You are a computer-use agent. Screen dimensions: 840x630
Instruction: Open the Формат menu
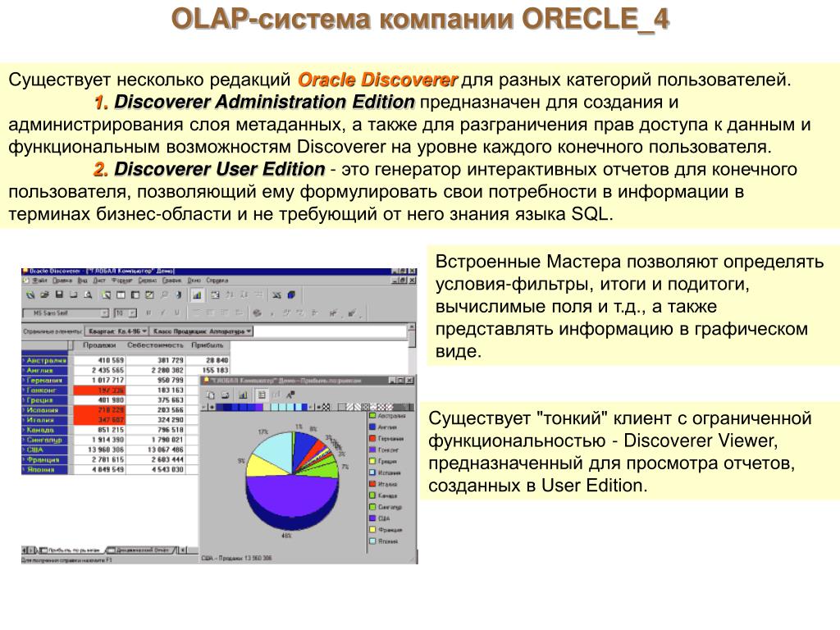122,281
